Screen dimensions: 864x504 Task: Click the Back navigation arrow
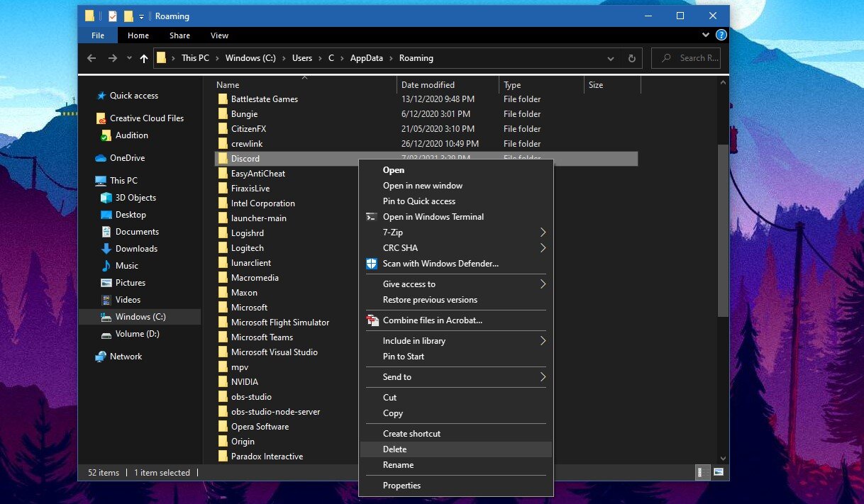pyautogui.click(x=91, y=58)
